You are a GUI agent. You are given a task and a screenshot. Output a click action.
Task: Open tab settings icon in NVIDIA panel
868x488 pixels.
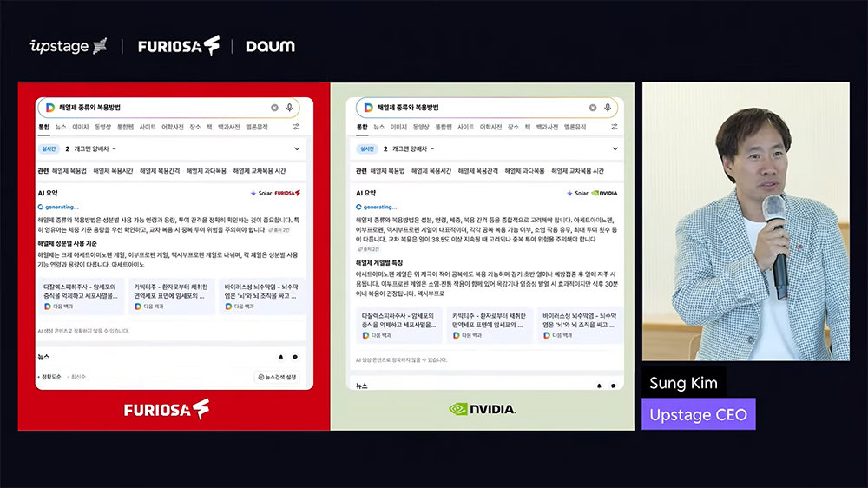pos(615,127)
